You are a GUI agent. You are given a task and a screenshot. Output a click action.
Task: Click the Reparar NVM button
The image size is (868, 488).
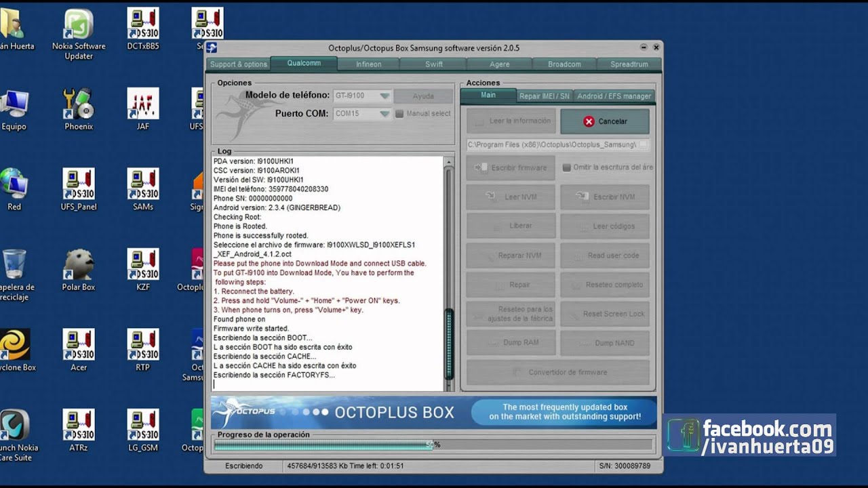tap(511, 256)
